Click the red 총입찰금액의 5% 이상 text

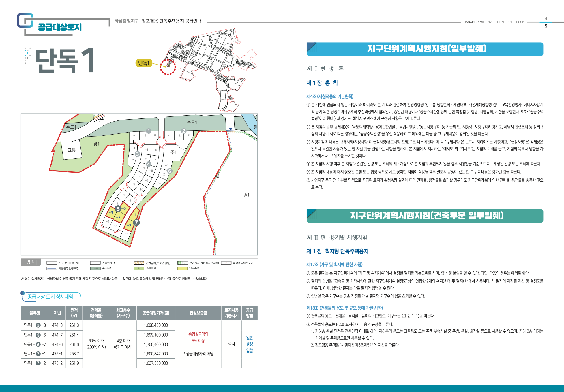tap(198, 337)
